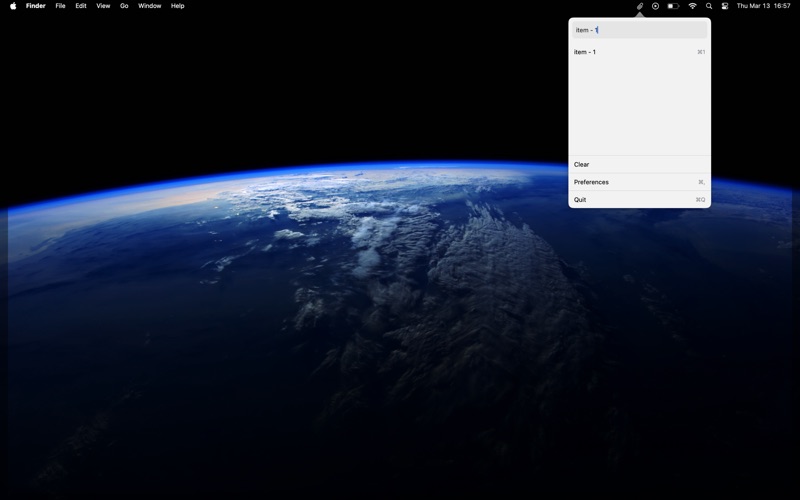The width and height of the screenshot is (800, 500).
Task: Select the 'item - 1' clipboard entry
Action: pyautogui.click(x=639, y=52)
